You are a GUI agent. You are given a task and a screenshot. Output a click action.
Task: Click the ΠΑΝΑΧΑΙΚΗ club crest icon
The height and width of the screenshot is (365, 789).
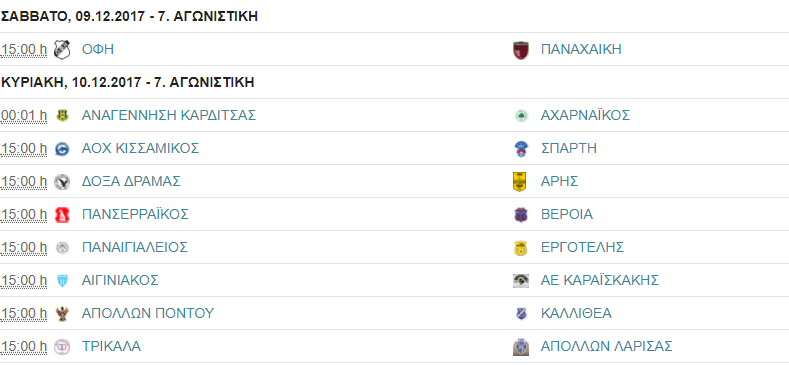(521, 50)
